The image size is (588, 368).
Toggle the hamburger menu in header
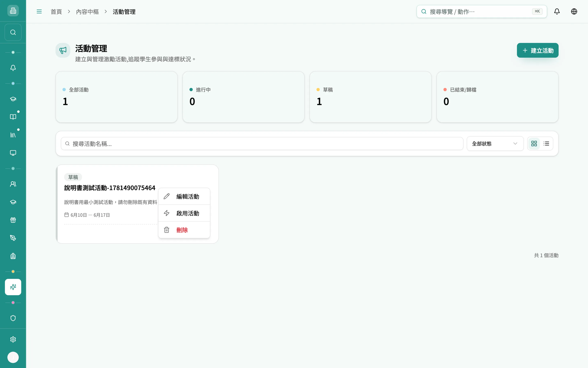click(39, 11)
